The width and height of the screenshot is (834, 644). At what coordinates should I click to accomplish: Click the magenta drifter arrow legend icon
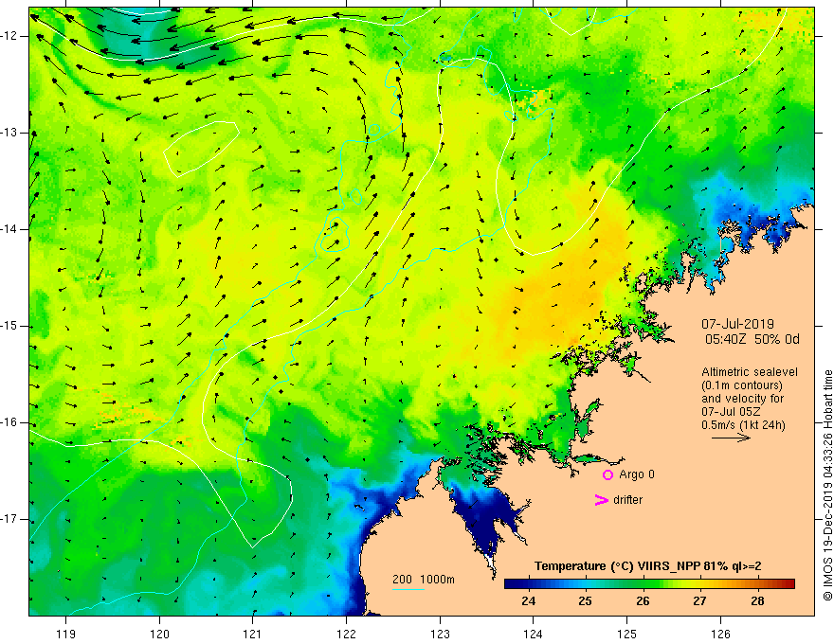pyautogui.click(x=602, y=500)
